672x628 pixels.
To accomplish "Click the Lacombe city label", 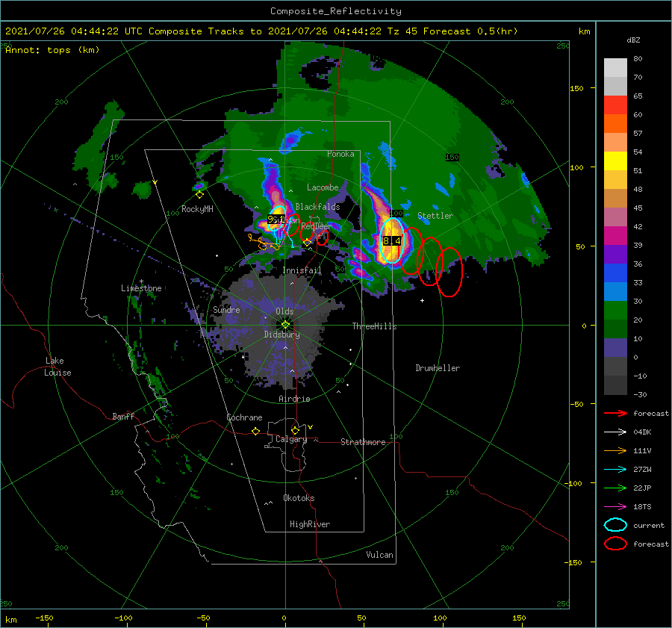I will pyautogui.click(x=323, y=187).
